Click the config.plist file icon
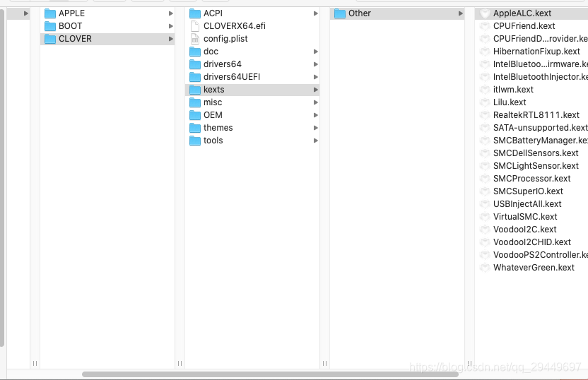 [194, 39]
